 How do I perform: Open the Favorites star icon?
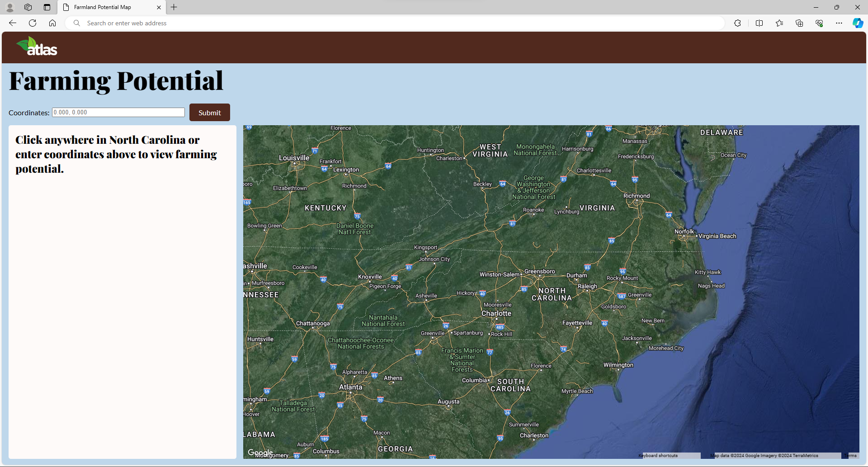[x=779, y=23]
